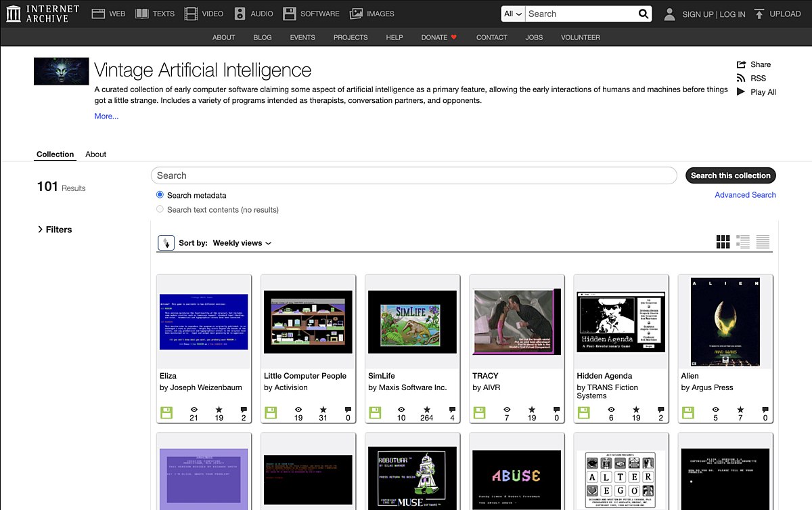
Task: Expand the description with More...
Action: click(x=106, y=116)
